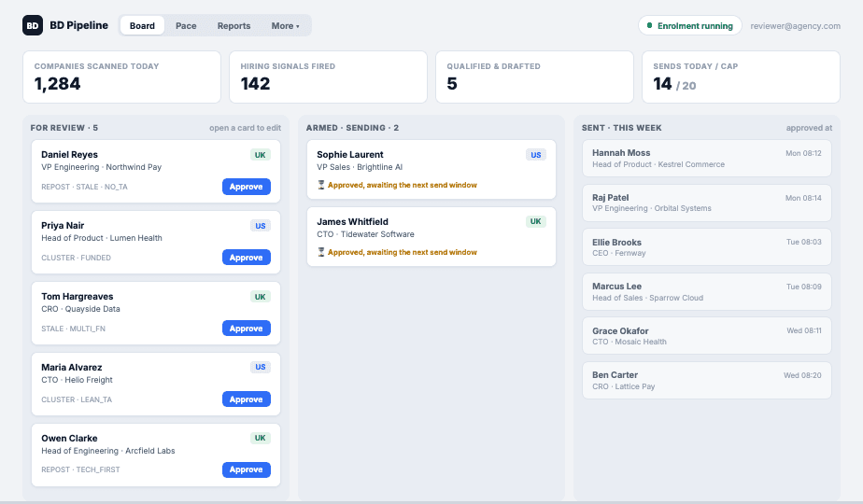This screenshot has height=504, width=863.
Task: Click "approved at" column label
Action: pyautogui.click(x=809, y=128)
